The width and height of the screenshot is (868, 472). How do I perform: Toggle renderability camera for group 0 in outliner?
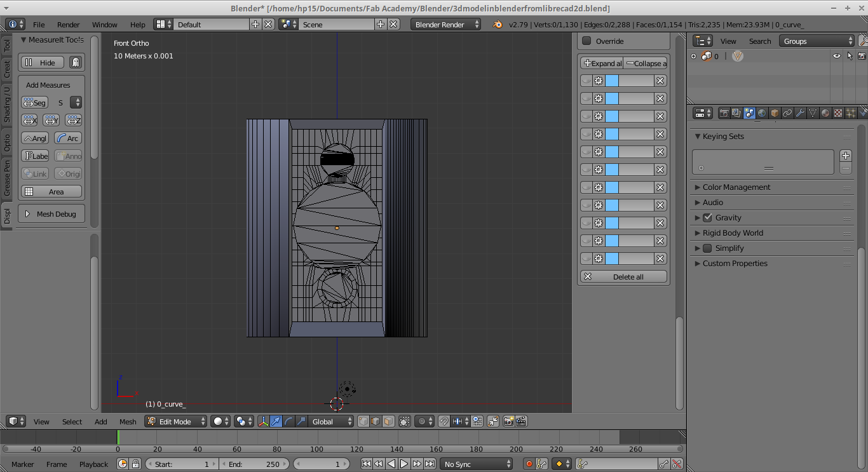862,56
